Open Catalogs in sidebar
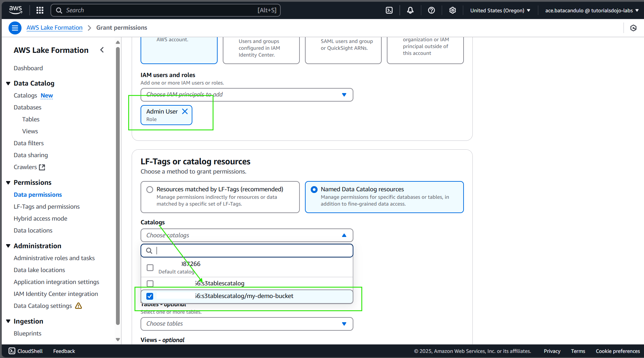The width and height of the screenshot is (644, 358). [25, 95]
